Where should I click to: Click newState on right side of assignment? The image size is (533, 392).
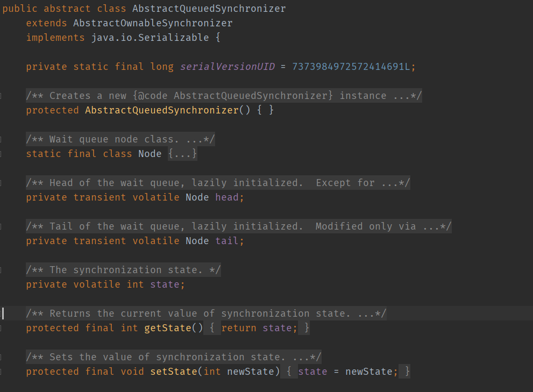click(369, 371)
